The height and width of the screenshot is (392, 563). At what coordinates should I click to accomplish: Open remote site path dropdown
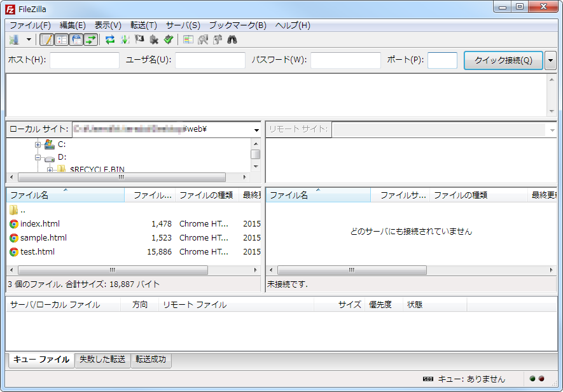pos(552,130)
